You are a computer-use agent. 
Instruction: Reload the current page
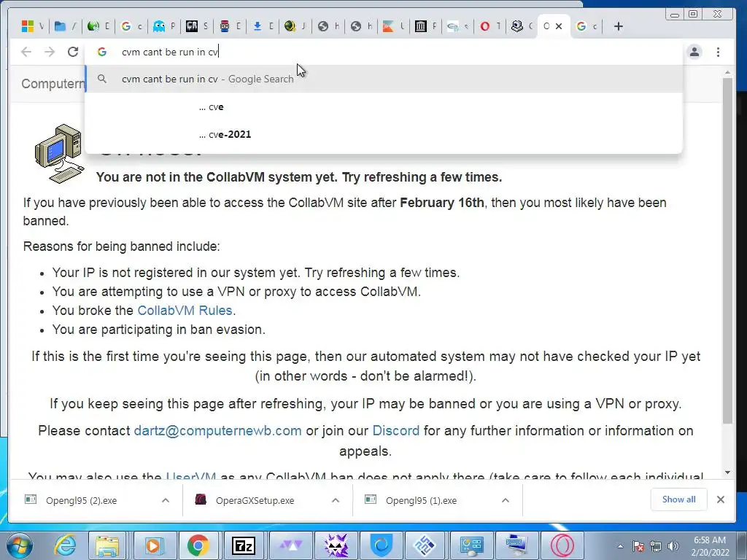pos(73,52)
